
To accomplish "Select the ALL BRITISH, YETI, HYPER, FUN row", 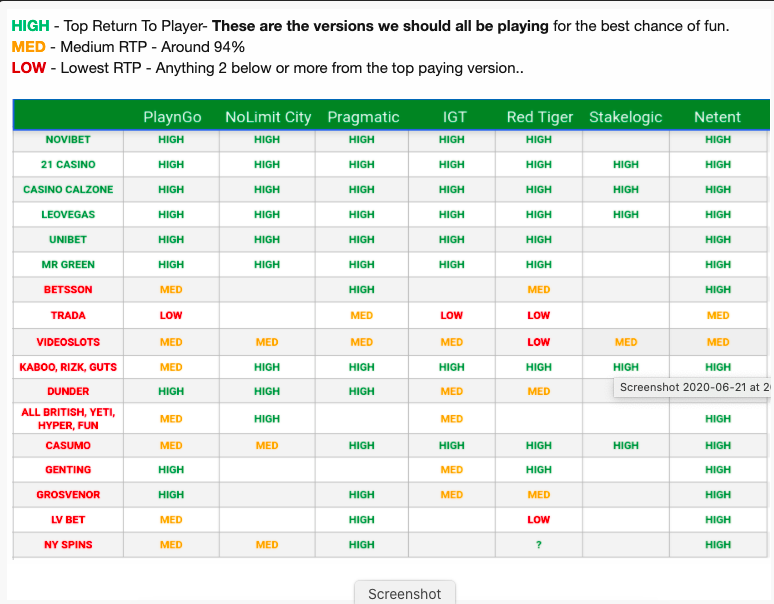I will [x=390, y=418].
